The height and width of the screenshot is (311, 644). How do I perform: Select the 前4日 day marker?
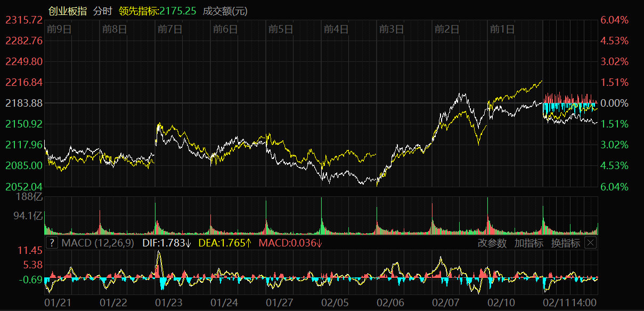coord(336,29)
